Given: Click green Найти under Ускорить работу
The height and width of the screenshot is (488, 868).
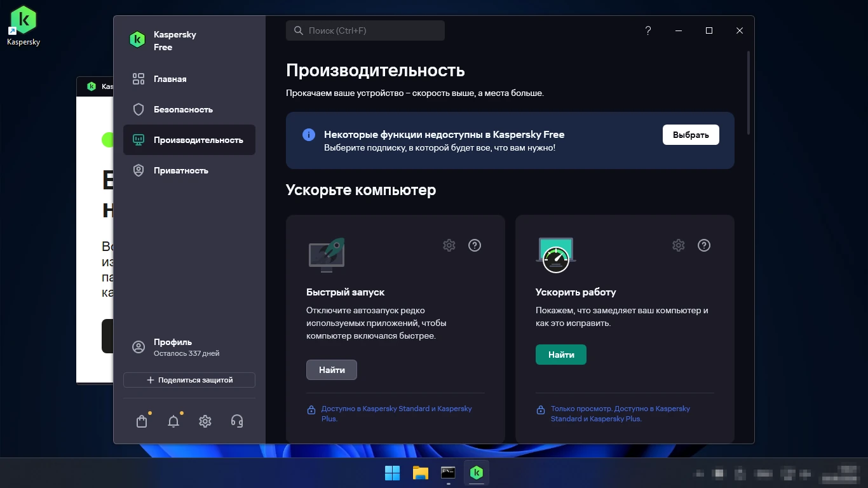Looking at the screenshot, I should pos(561,355).
